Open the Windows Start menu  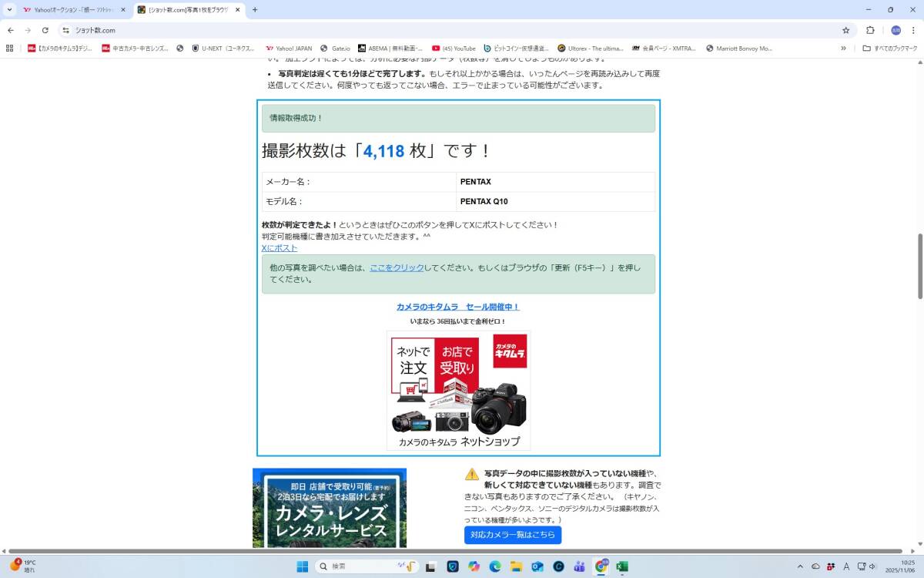click(x=302, y=566)
